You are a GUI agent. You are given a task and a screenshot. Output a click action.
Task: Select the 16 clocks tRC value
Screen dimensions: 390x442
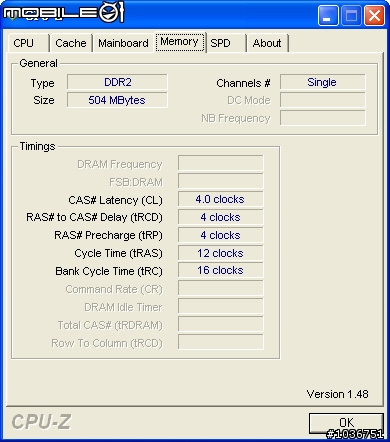[x=221, y=270]
